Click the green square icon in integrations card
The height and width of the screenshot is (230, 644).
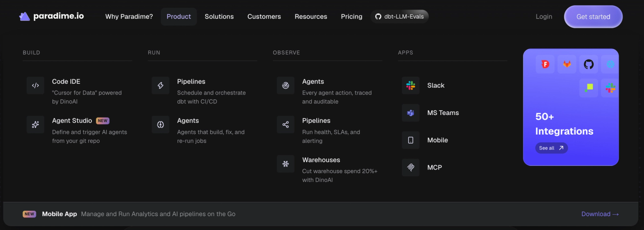click(589, 88)
